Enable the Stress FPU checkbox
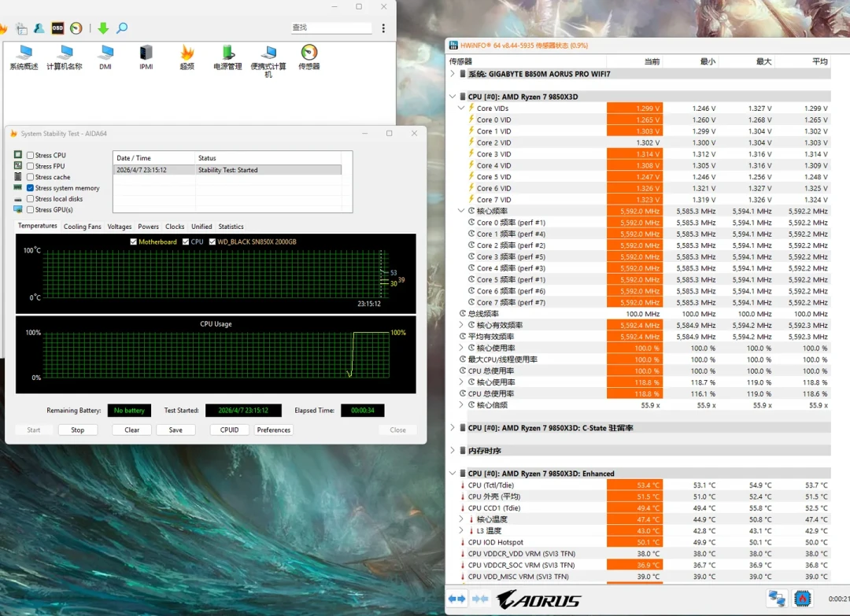Image resolution: width=850 pixels, height=616 pixels. [x=31, y=166]
